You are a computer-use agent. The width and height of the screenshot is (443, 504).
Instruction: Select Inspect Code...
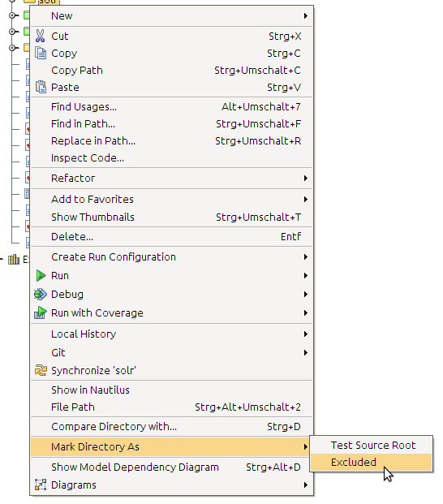click(171, 157)
